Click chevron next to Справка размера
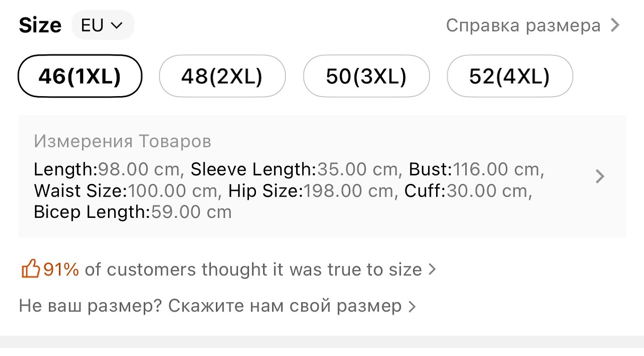The width and height of the screenshot is (644, 356). pos(615,25)
